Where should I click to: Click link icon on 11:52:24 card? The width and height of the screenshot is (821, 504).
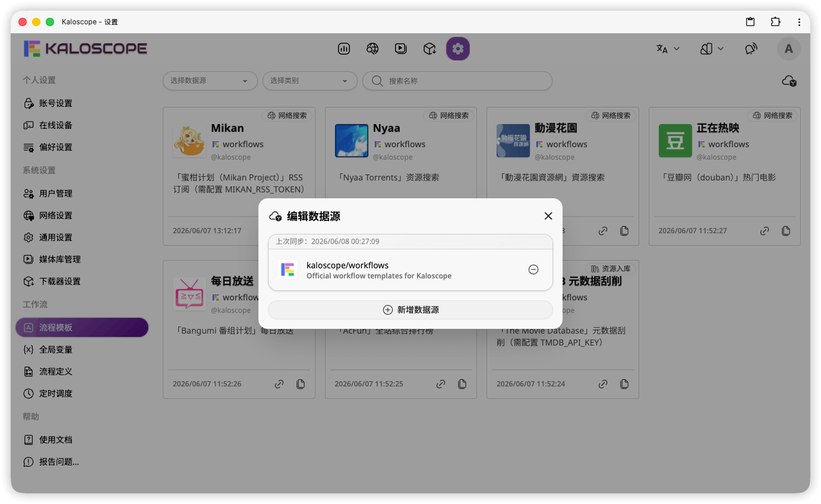tap(603, 384)
